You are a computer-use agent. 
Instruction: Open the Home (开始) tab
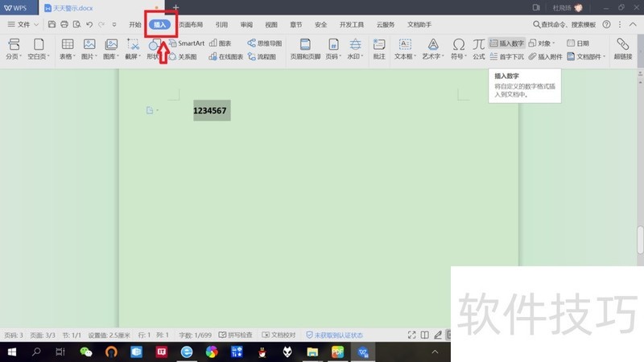point(134,25)
